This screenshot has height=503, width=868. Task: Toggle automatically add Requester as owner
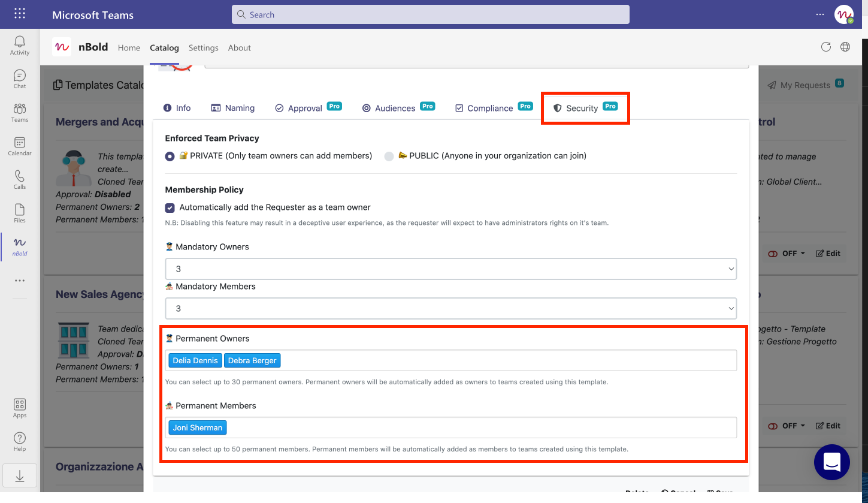pos(170,207)
